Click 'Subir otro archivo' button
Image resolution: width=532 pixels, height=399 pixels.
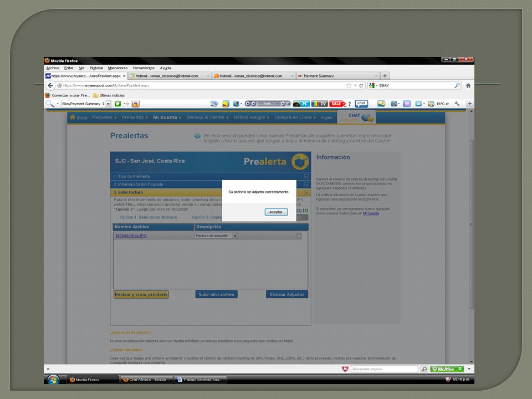217,294
